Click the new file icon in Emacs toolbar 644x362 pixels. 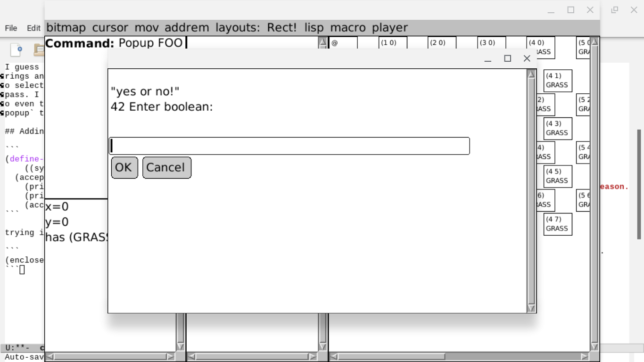(17, 49)
